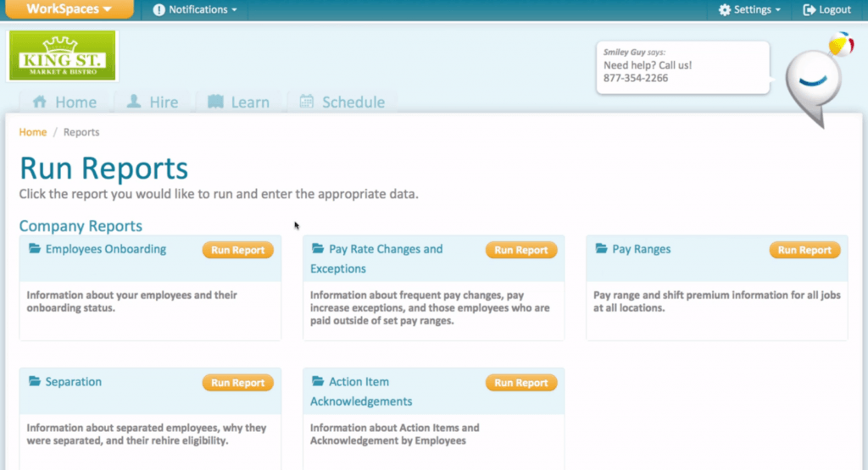Click the Smiley Guy help mascot
The width and height of the screenshot is (868, 470).
pos(813,87)
